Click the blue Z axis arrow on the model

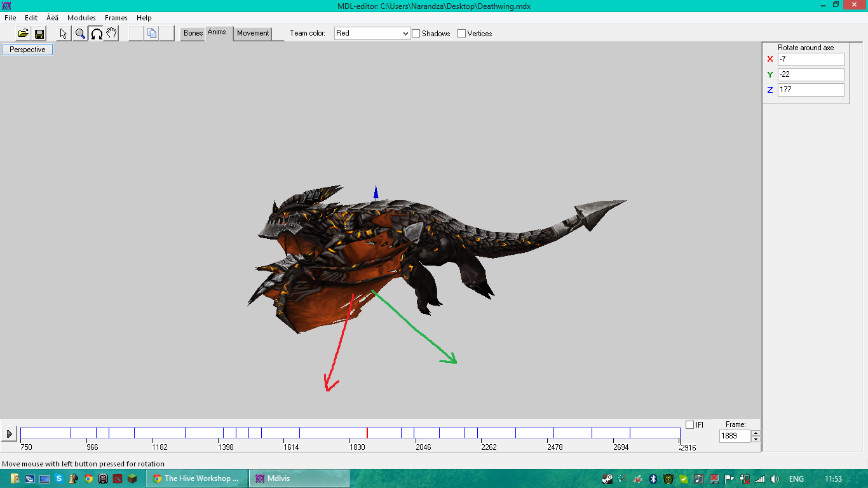click(376, 193)
